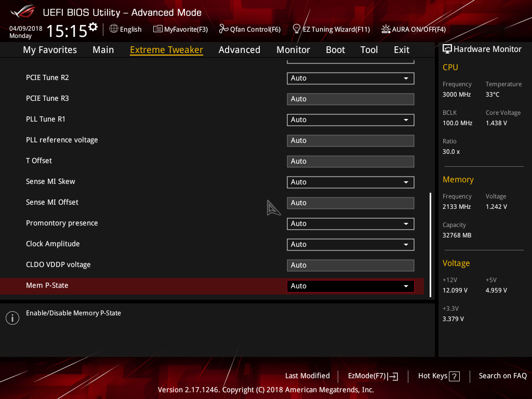Click the +3.3V 3.379 V reading
Screen dimensions: 532x399
(x=453, y=319)
